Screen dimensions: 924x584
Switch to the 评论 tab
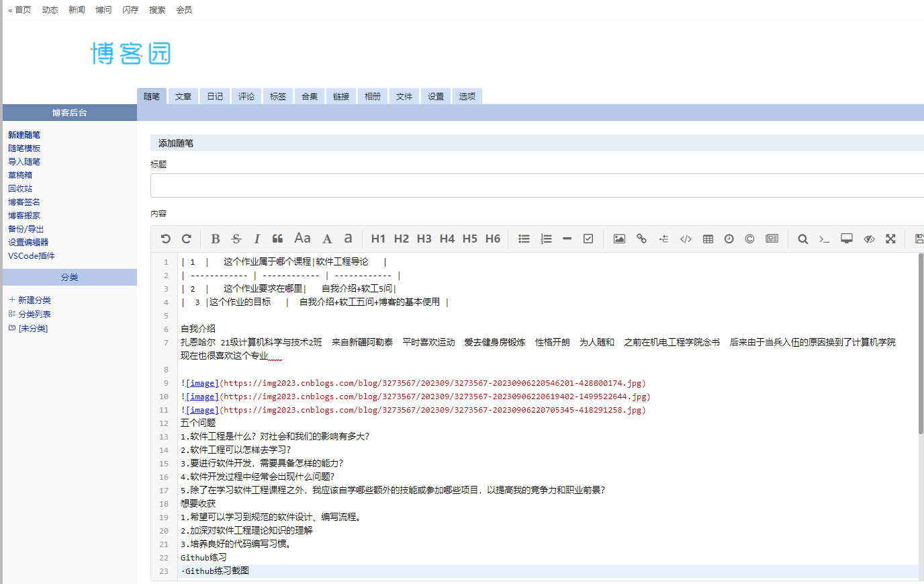point(246,96)
